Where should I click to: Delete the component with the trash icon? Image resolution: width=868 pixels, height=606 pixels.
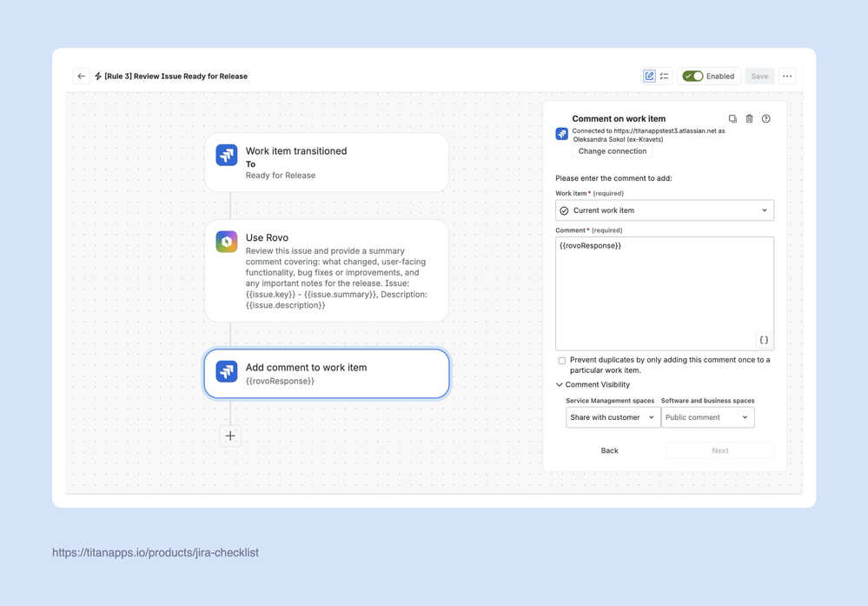point(749,118)
